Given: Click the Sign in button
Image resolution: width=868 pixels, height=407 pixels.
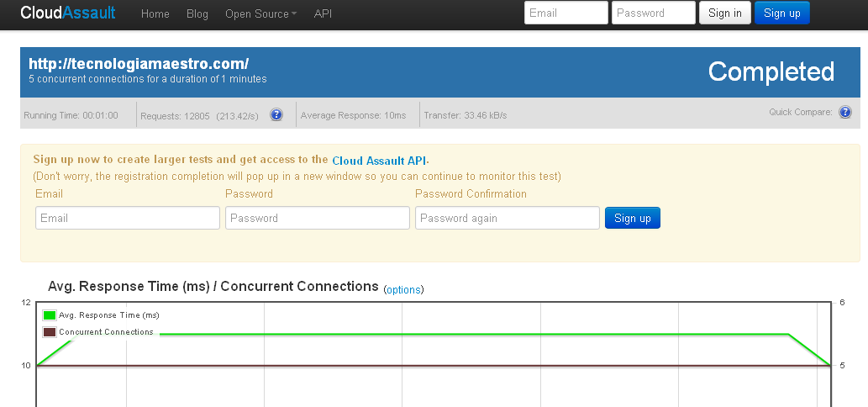Looking at the screenshot, I should point(725,13).
